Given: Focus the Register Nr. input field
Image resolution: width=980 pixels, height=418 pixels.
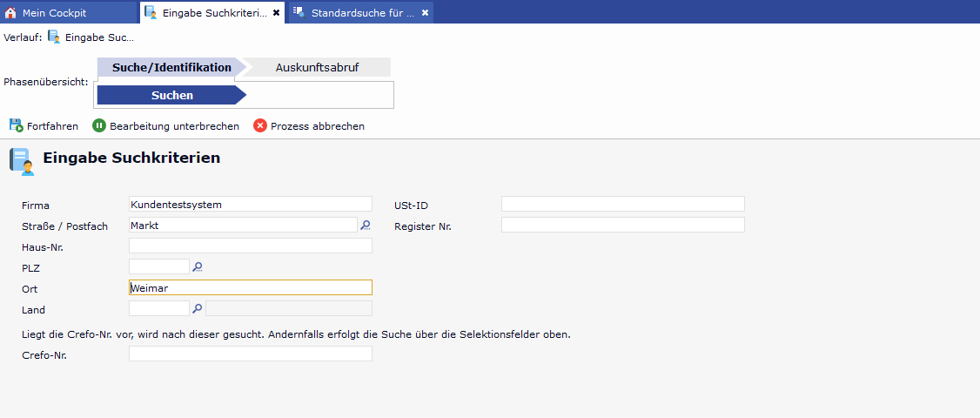Looking at the screenshot, I should pos(622,225).
